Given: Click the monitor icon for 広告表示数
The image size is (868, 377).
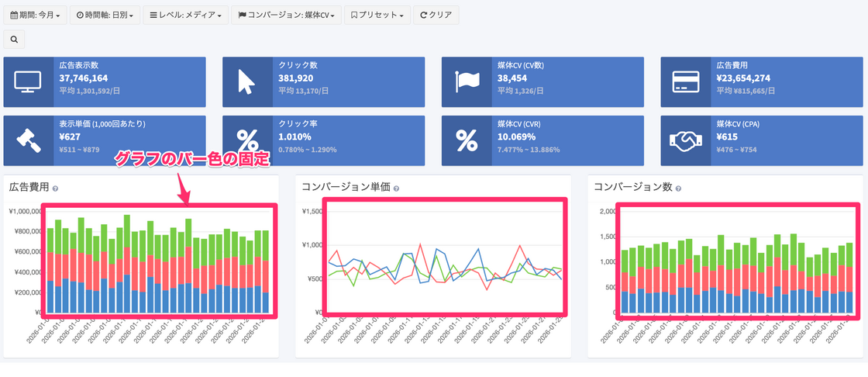Looking at the screenshot, I should click(28, 81).
